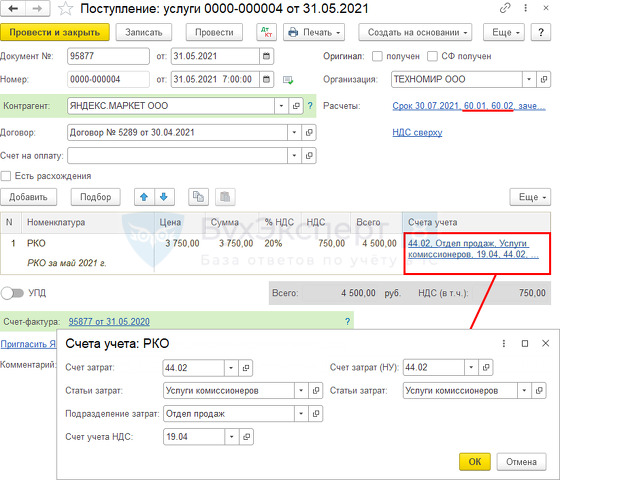The height and width of the screenshot is (480, 640).
Task: Expand the Счет на оплату dropdown
Action: click(x=294, y=156)
